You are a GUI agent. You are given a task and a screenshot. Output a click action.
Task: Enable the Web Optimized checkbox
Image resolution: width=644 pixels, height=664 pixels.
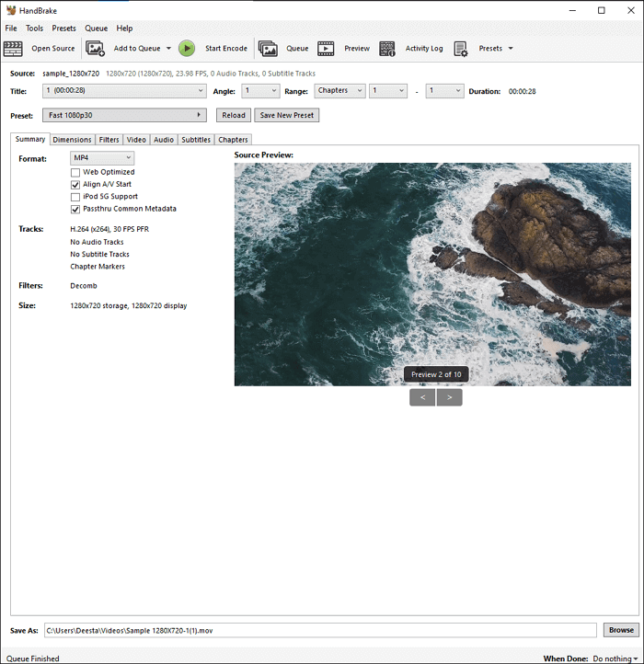coord(75,172)
